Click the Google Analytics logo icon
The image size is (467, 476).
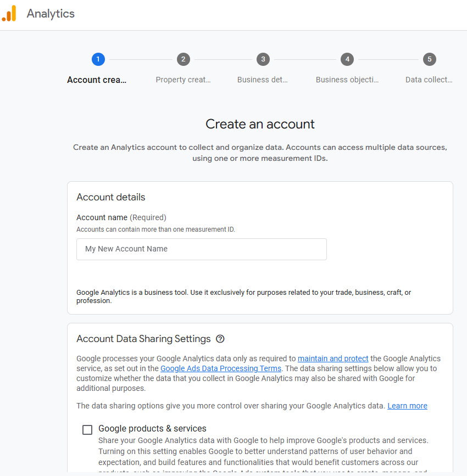tap(9, 14)
